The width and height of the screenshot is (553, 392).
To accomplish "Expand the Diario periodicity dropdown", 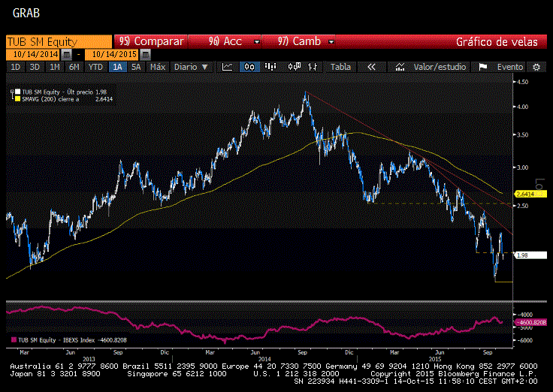I will point(190,67).
